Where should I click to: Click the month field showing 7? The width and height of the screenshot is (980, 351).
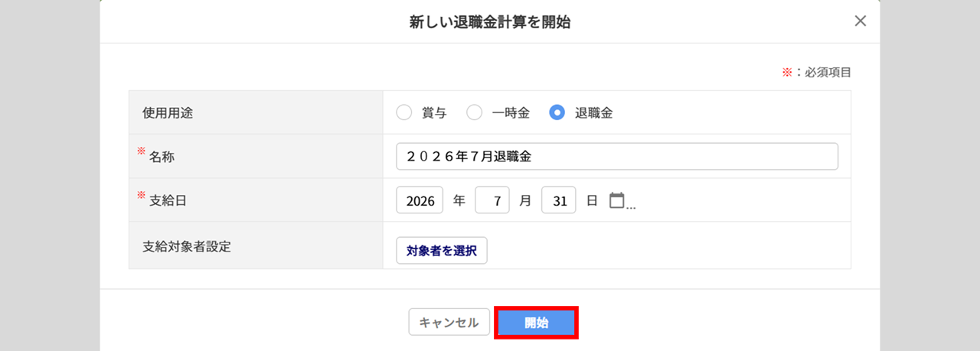[492, 200]
